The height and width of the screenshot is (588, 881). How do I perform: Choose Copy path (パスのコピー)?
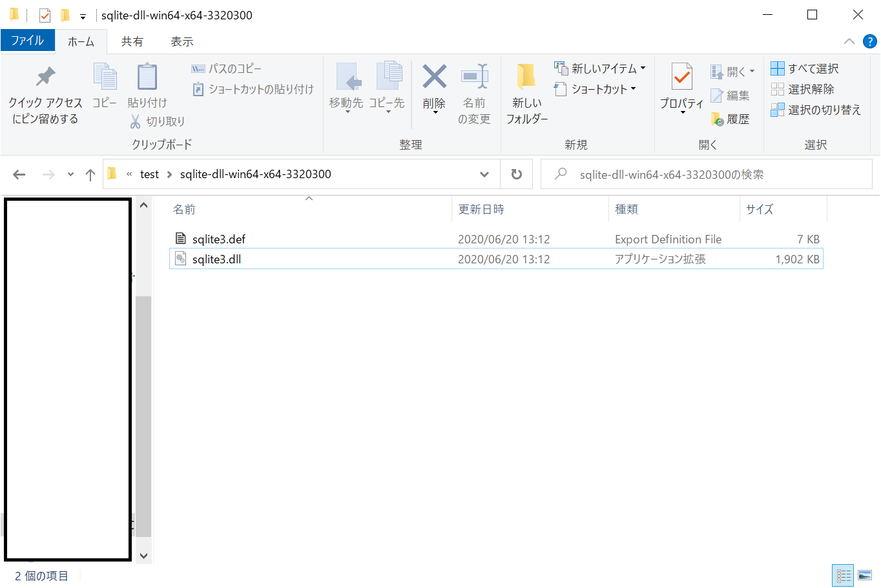pyautogui.click(x=227, y=68)
